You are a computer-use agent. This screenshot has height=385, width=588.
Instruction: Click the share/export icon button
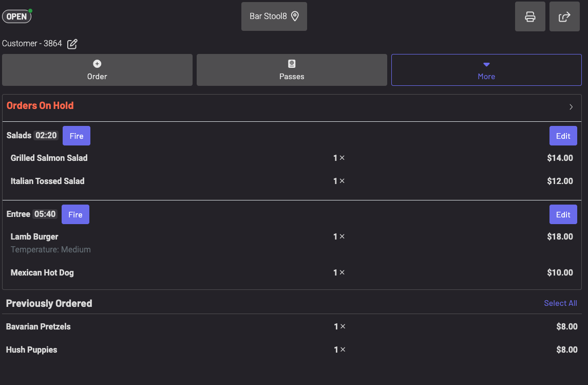pos(564,16)
